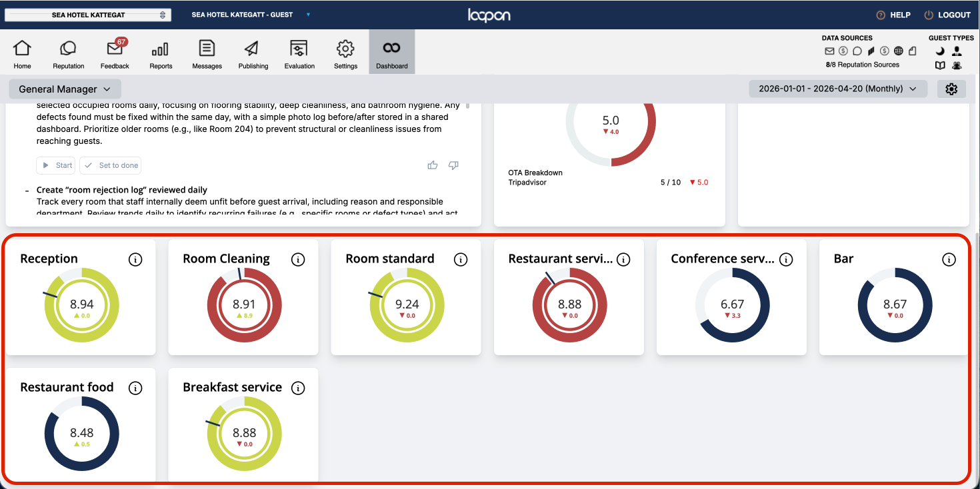Open the Publishing paper plane icon
980x489 pixels.
click(x=251, y=49)
